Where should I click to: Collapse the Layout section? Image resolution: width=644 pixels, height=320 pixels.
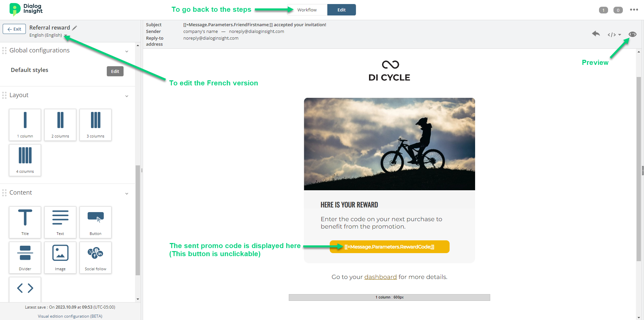[127, 96]
